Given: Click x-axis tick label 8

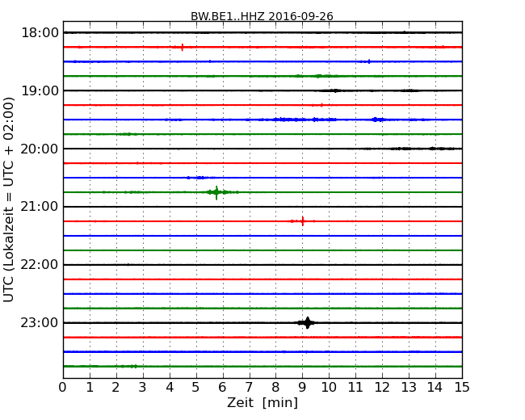Looking at the screenshot, I should 275,387.
